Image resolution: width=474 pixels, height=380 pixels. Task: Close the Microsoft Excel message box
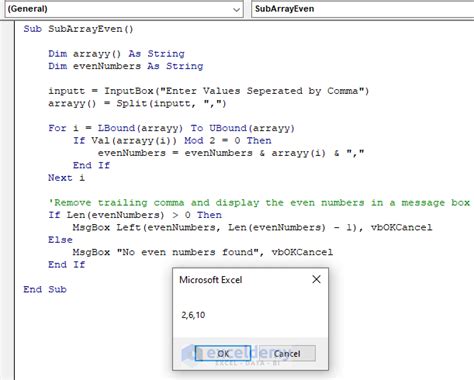[x=316, y=279]
